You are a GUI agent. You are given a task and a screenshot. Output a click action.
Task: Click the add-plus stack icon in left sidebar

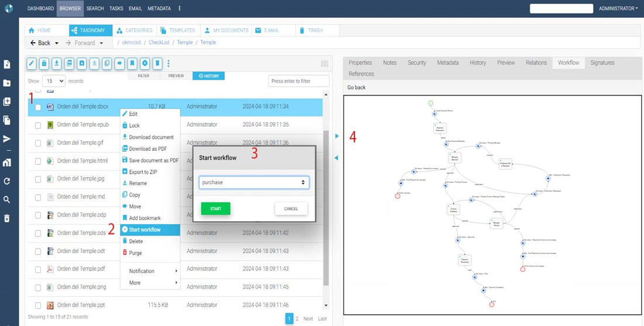[x=7, y=101]
